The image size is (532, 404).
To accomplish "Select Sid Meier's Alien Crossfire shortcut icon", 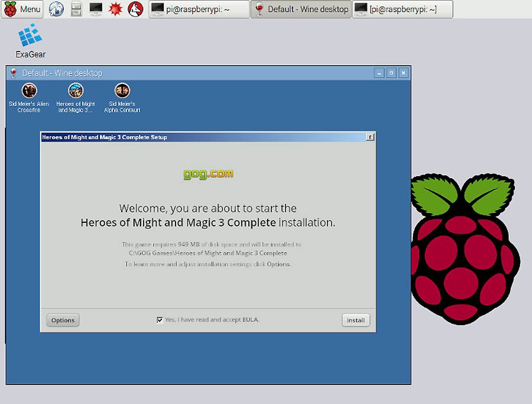I will (29, 98).
